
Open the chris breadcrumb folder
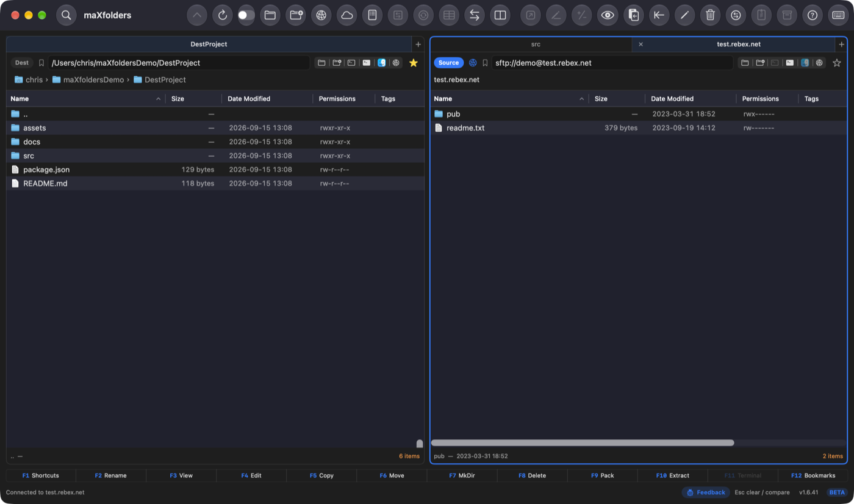pyautogui.click(x=29, y=80)
